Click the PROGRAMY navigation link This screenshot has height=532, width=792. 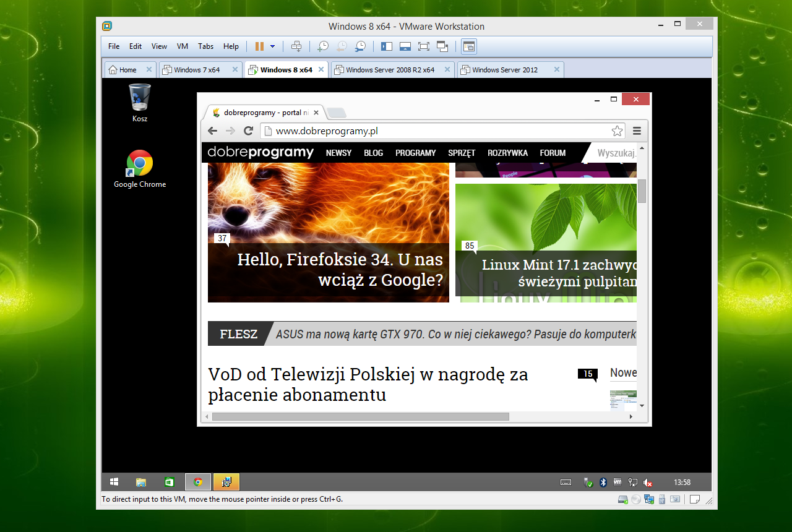coord(415,153)
